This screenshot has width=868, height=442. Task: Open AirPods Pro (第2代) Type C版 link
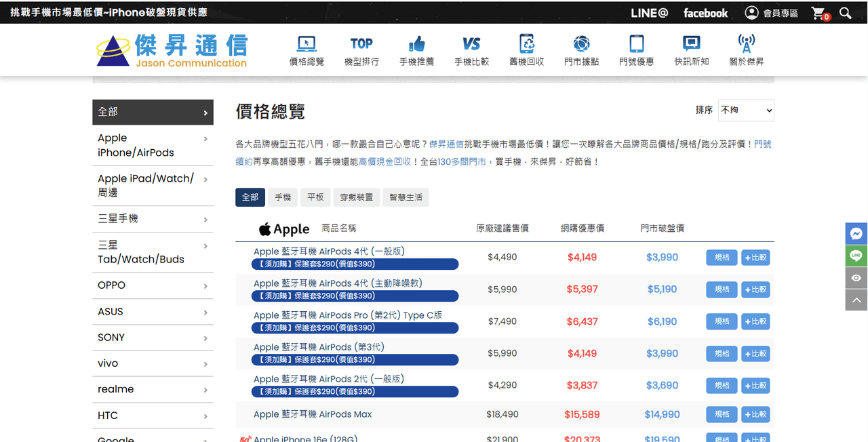pos(348,315)
